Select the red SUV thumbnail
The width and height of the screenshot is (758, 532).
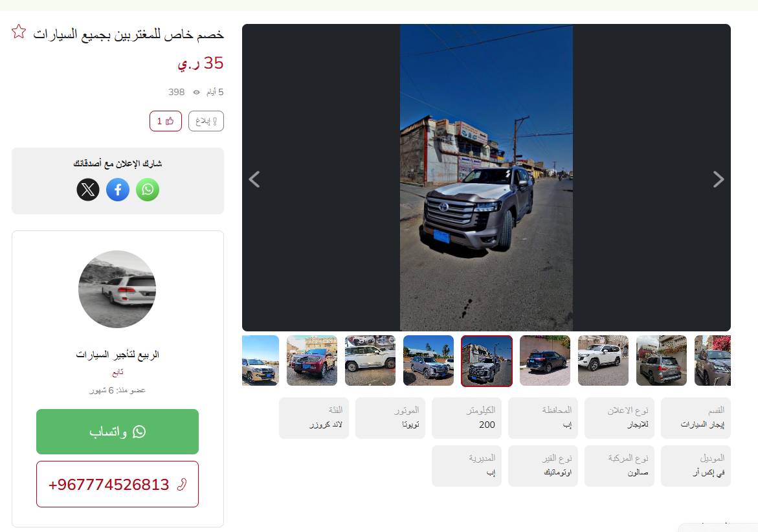[x=312, y=360]
